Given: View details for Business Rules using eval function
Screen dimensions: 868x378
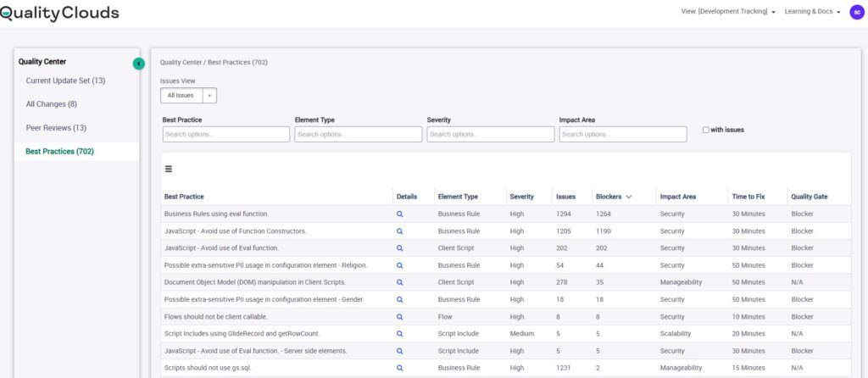Looking at the screenshot, I should point(400,214).
